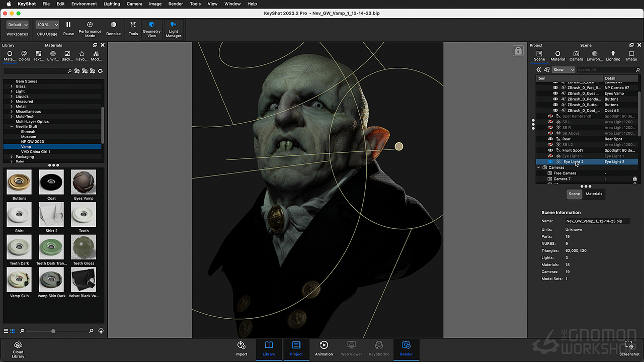Open the Lighting menu in menu bar
Viewport: 644px width, 362px height.
pos(112,4)
